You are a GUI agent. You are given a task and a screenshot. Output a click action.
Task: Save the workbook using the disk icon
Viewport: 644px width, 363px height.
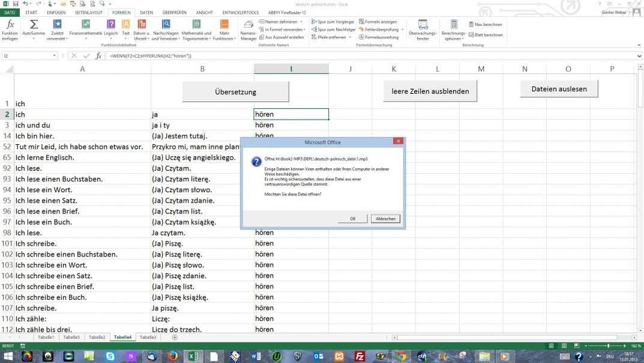16,4
